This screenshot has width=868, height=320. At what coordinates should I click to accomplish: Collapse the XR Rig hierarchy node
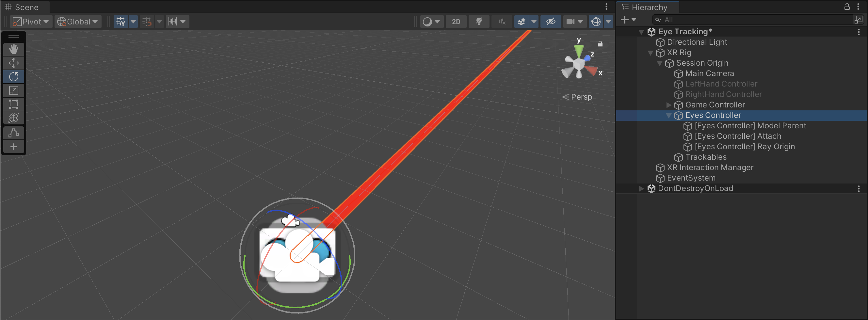pos(651,53)
